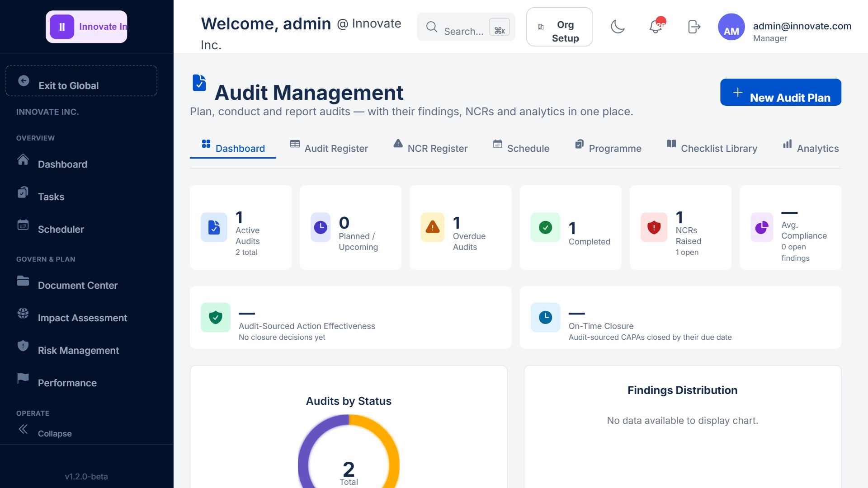Switch to the Analytics tab
Screen dimensions: 868x488
click(811, 148)
